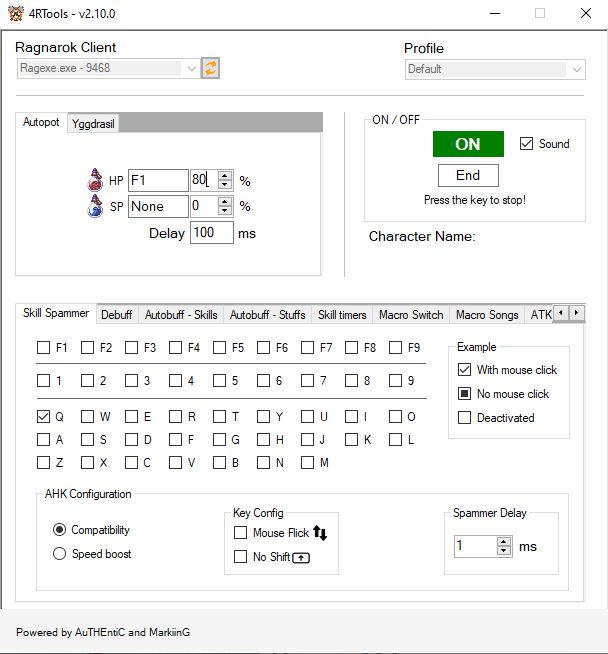This screenshot has width=608, height=654.
Task: Minimize the 4RTools window
Action: click(495, 13)
